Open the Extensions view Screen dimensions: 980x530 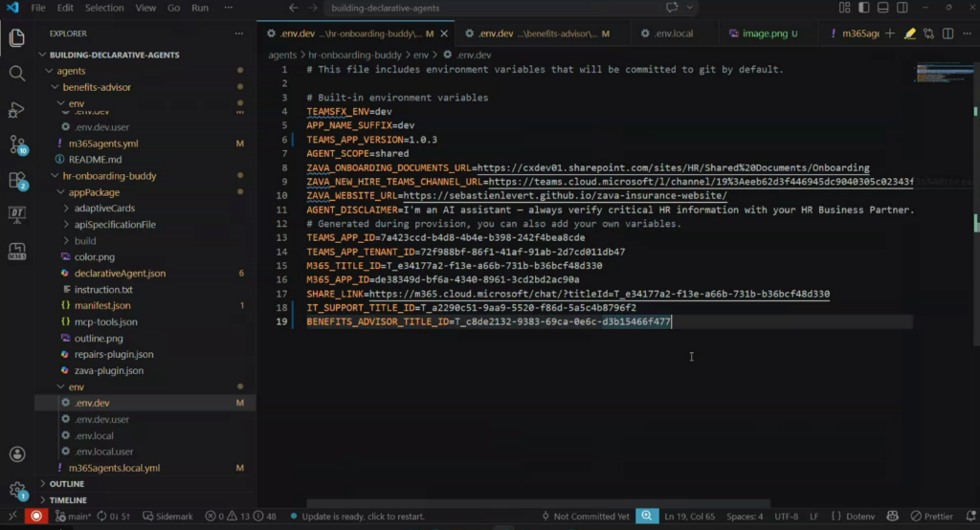16,180
